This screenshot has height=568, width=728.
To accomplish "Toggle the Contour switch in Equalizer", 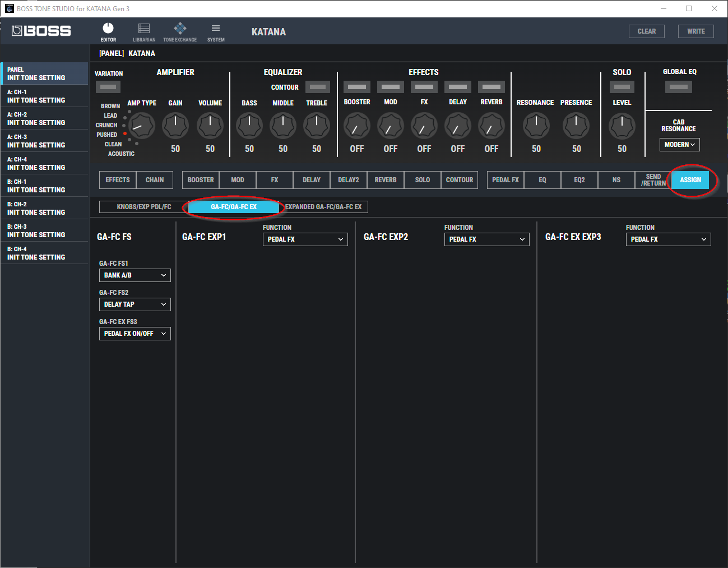I will [x=318, y=87].
